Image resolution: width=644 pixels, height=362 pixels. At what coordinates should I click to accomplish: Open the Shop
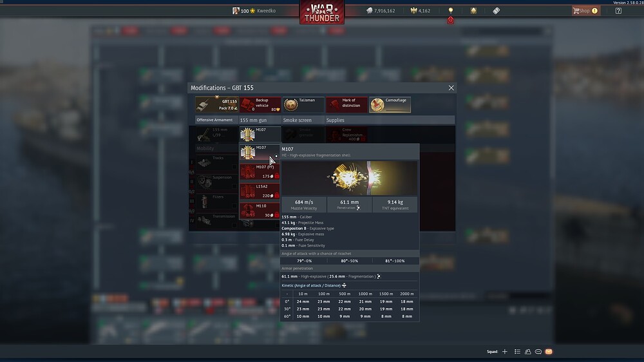click(x=585, y=11)
